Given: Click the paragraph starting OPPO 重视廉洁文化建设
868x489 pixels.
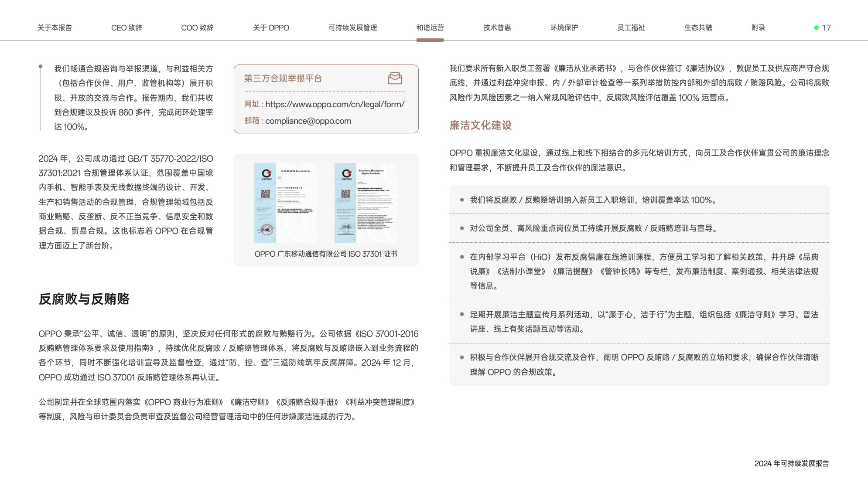Looking at the screenshot, I should [639, 160].
